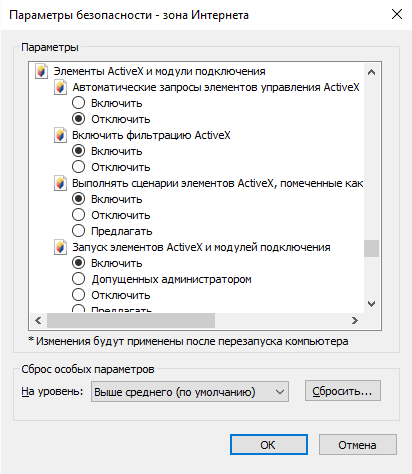Click the icon beside 'Автоматические запросы элементов управления ActiveX'
The image size is (412, 474).
click(60, 87)
